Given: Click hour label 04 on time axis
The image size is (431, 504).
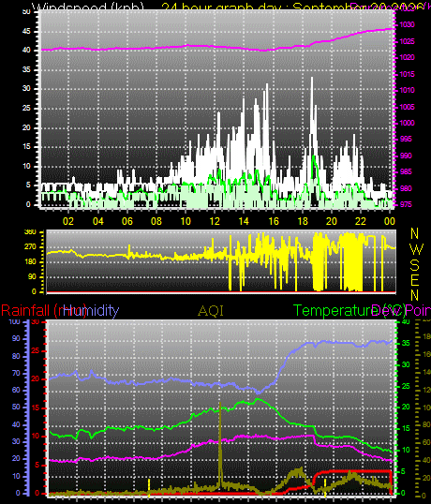Looking at the screenshot, I should point(97,221).
